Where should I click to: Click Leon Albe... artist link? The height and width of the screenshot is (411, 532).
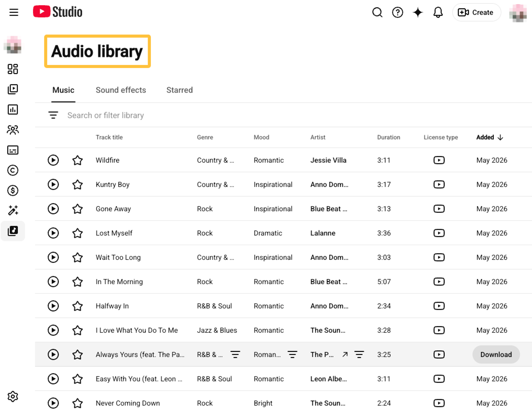coord(329,379)
